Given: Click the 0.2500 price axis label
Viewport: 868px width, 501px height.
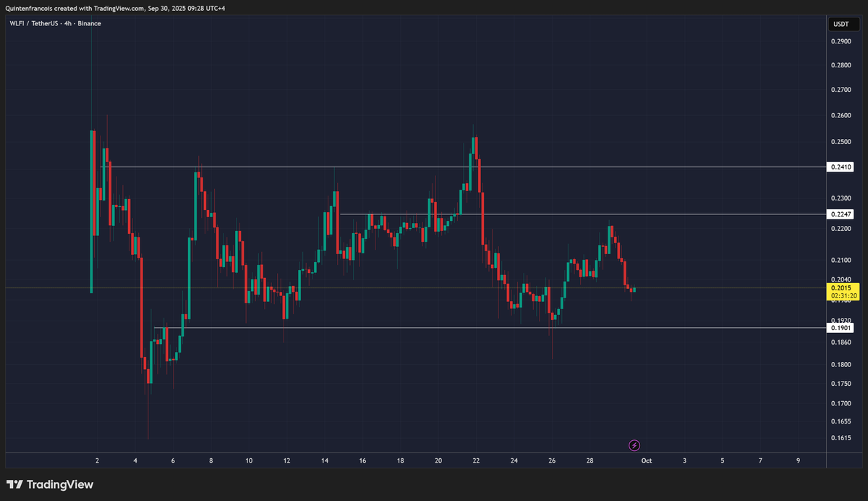Looking at the screenshot, I should [x=841, y=142].
